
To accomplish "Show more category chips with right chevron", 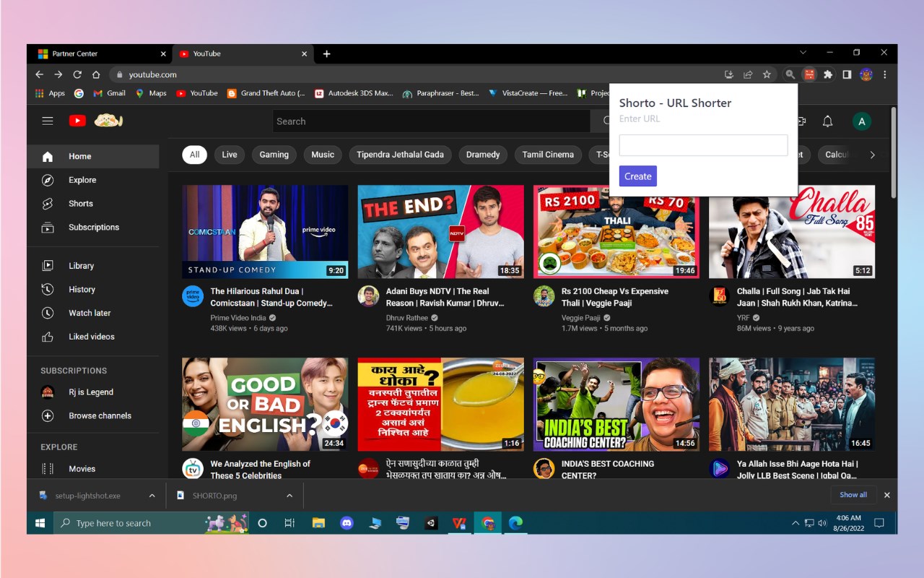I will click(872, 155).
